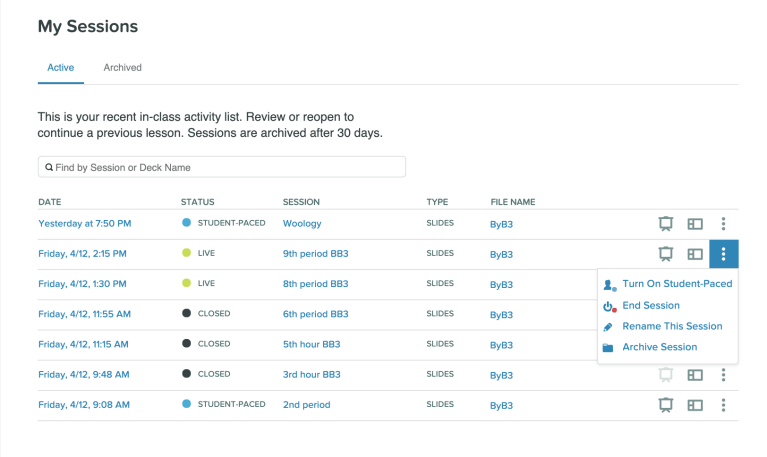Pick Rename This Session menu option
Viewport: 767px width, 457px height.
click(x=671, y=326)
